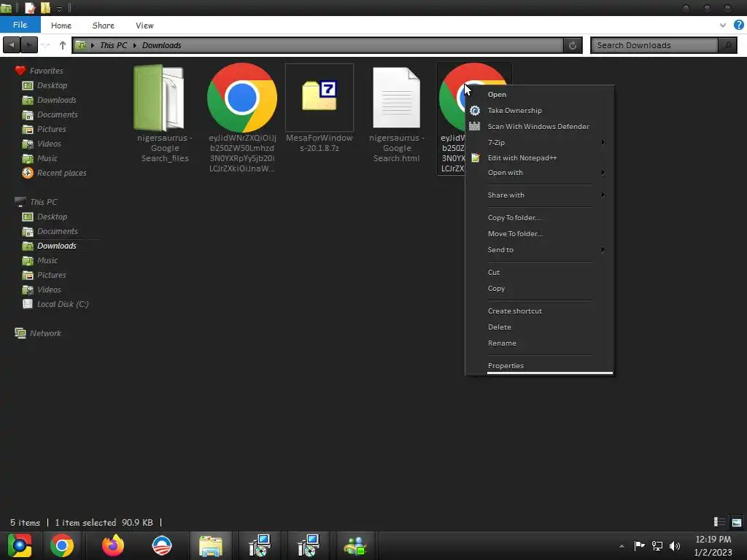The image size is (747, 560).
Task: Open the File menu tab
Action: point(20,25)
